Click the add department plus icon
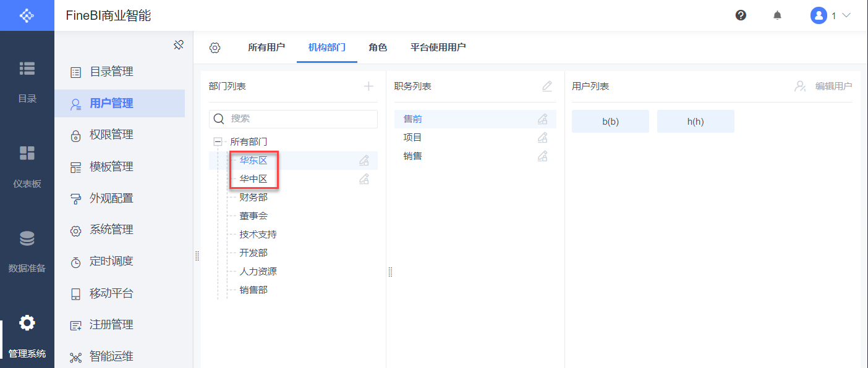Image resolution: width=868 pixels, height=368 pixels. (368, 86)
